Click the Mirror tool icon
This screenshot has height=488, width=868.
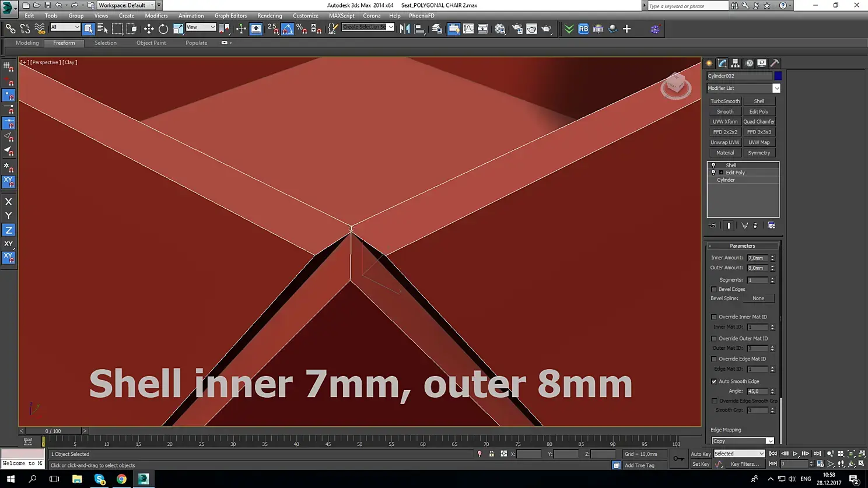[x=405, y=29]
